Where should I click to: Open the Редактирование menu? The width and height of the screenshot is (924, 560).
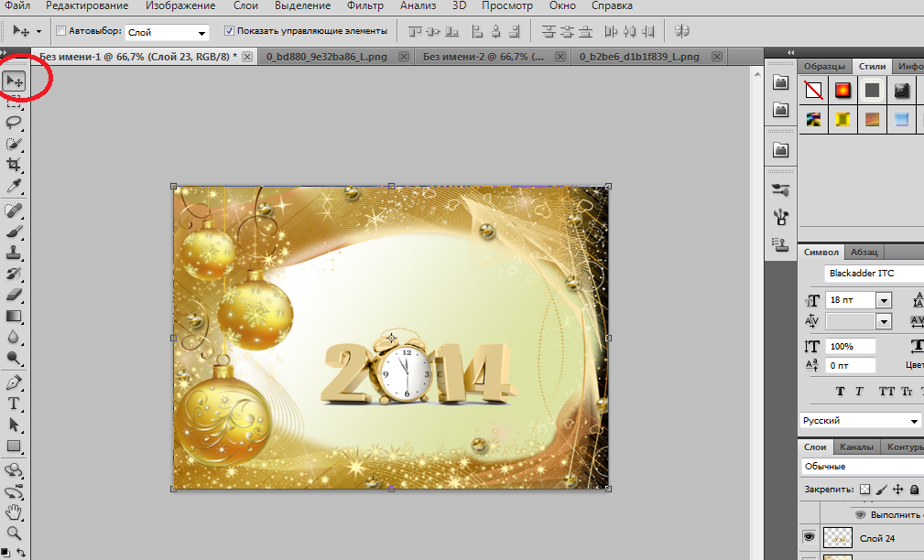[87, 5]
